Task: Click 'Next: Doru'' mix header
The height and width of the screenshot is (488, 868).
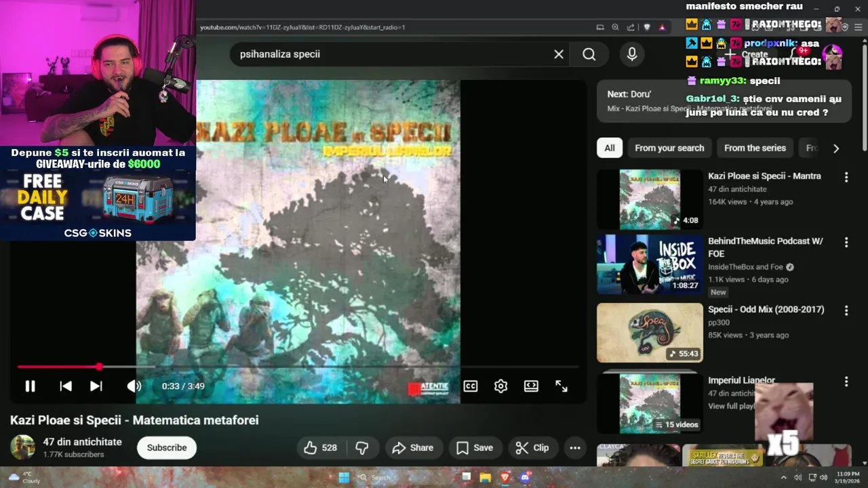Action: point(629,94)
